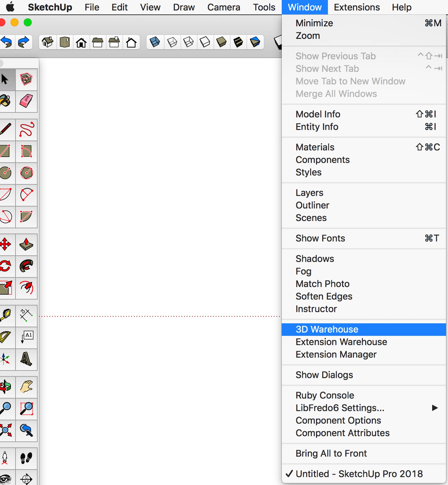Click Show Dialogs entry

pos(324,375)
